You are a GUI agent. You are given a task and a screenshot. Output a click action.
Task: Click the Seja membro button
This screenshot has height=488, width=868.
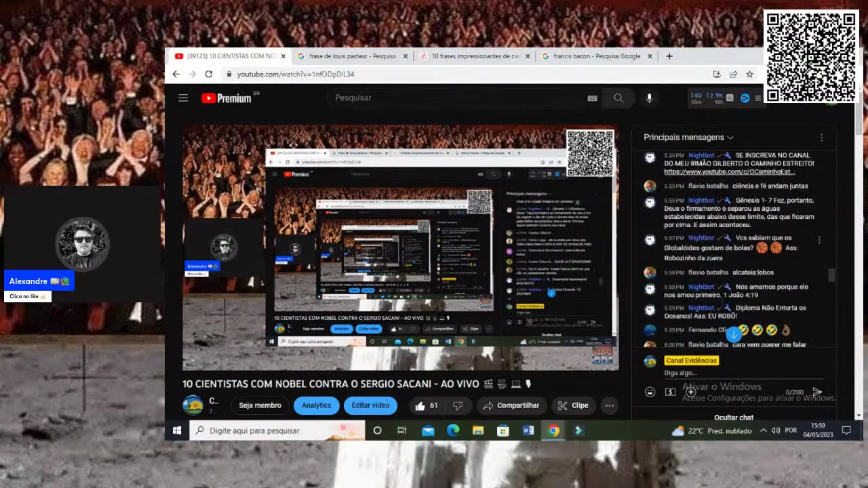[x=260, y=405]
